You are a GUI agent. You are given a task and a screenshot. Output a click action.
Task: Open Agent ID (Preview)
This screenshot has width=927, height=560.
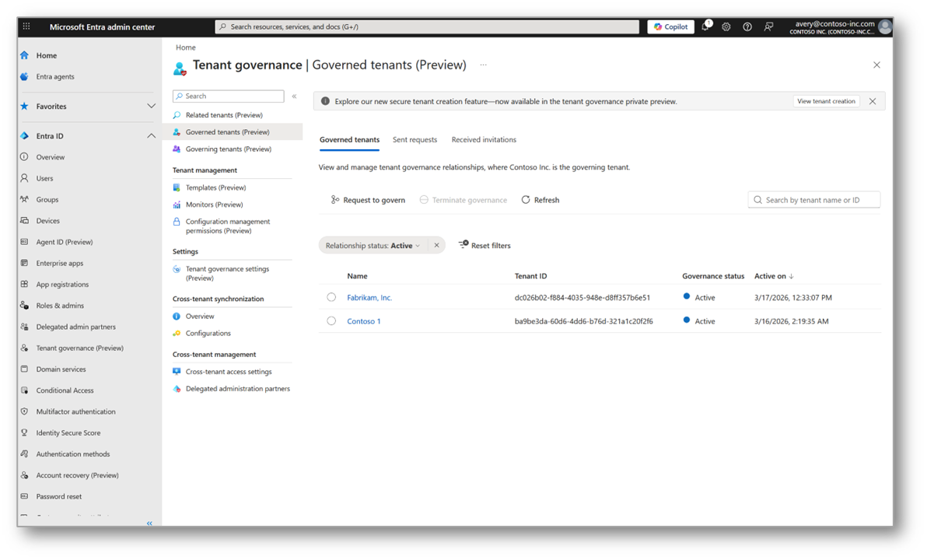pos(64,242)
